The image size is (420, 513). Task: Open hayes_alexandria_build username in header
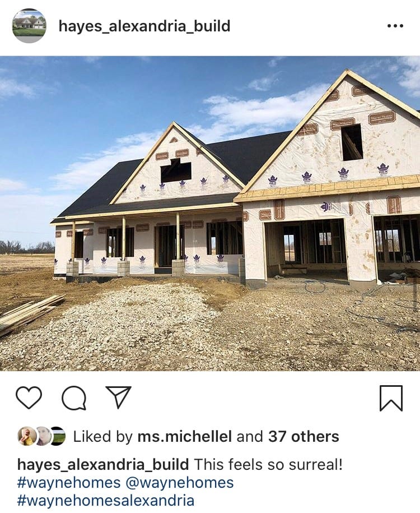[144, 26]
